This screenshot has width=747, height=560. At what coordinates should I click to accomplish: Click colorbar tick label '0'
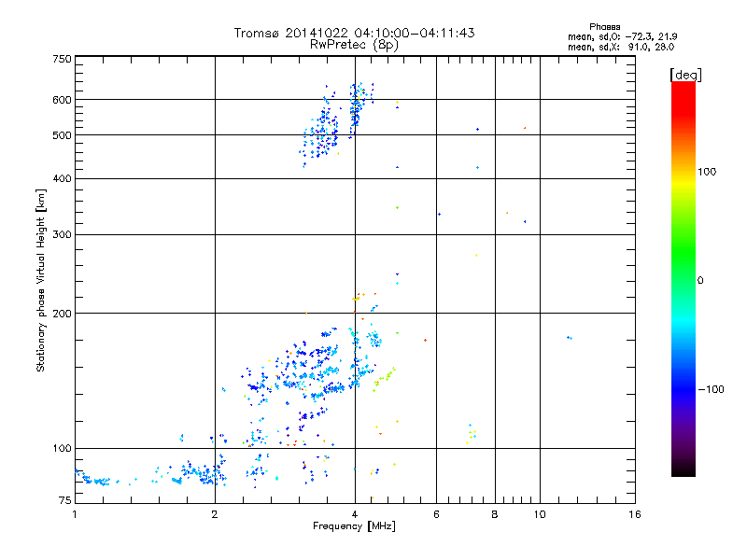point(700,281)
